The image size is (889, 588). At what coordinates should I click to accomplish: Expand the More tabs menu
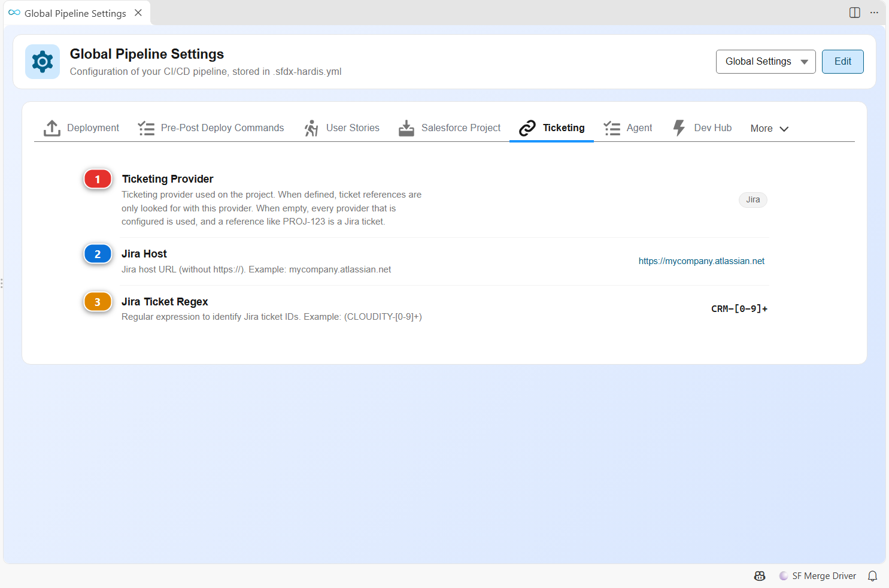pyautogui.click(x=770, y=129)
